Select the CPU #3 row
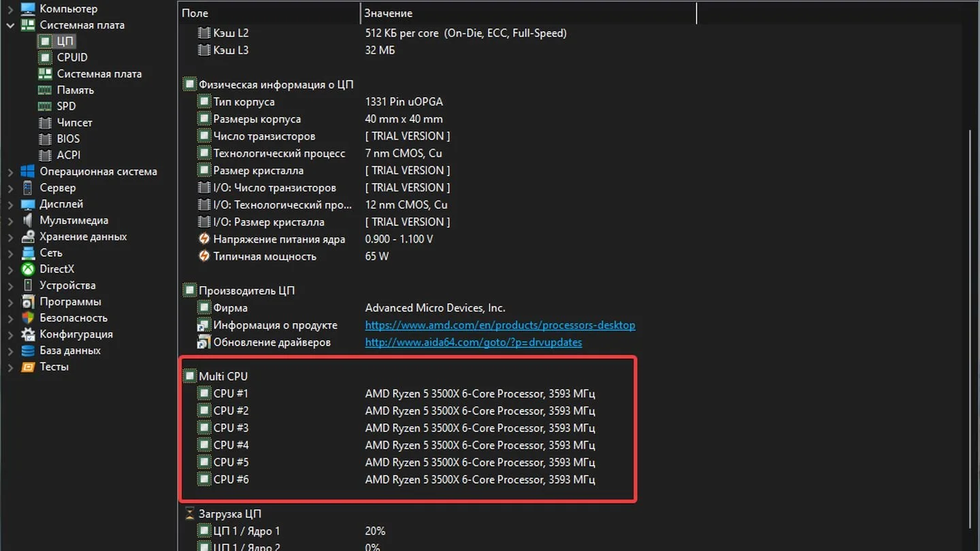 tap(396, 428)
